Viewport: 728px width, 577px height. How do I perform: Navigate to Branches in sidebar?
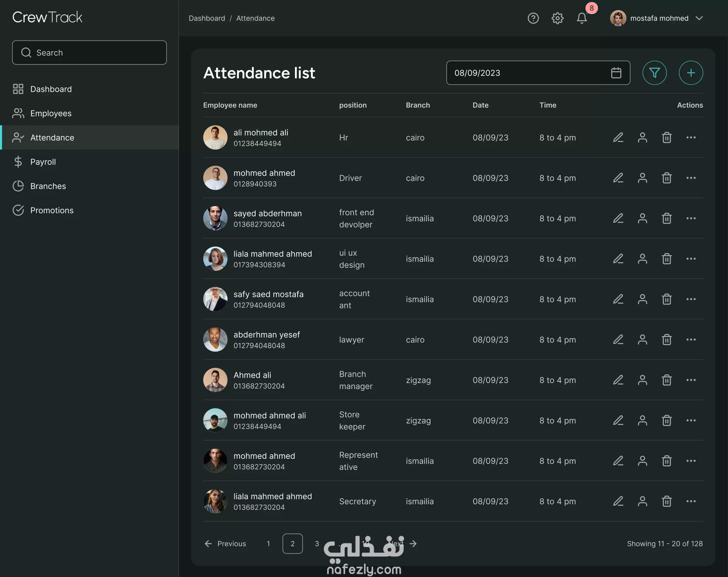point(48,186)
